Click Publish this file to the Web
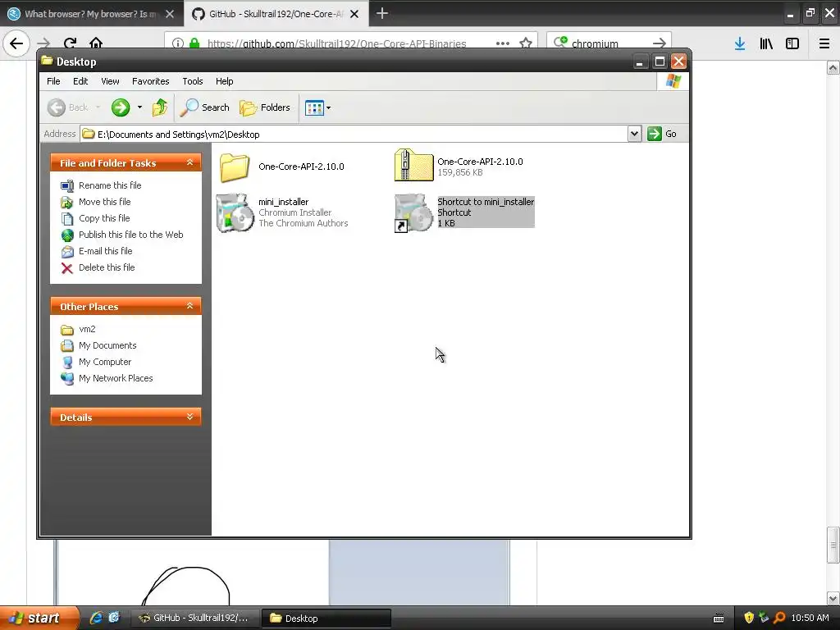The height and width of the screenshot is (630, 840). [130, 235]
